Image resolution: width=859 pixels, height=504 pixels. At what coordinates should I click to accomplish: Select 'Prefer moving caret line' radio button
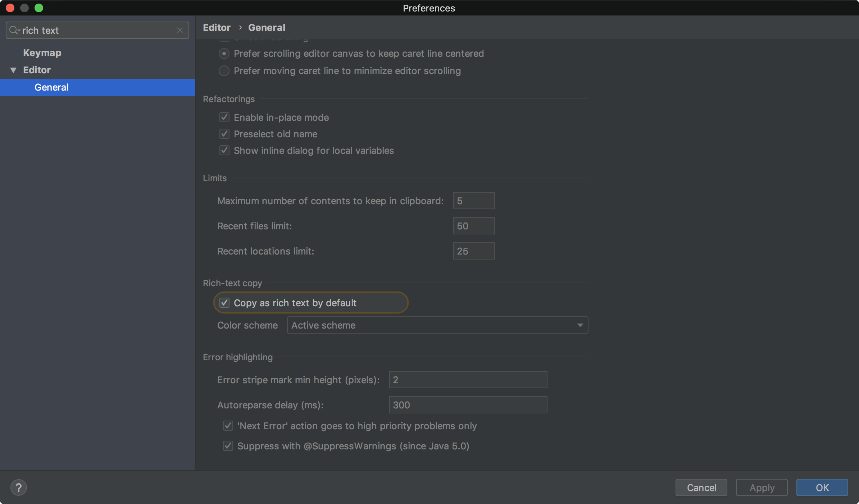coord(224,71)
